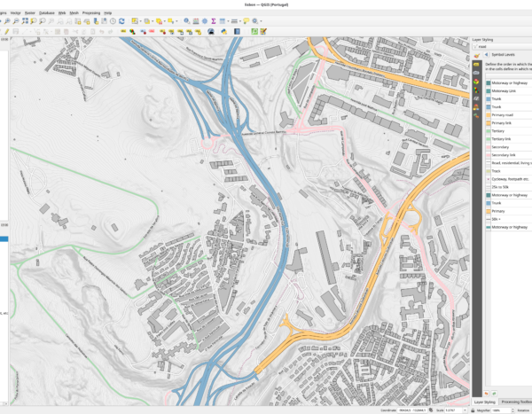Screen dimensions: 532x414
Task: Open the Processing Toolbox gear icon
Action: 205,21
